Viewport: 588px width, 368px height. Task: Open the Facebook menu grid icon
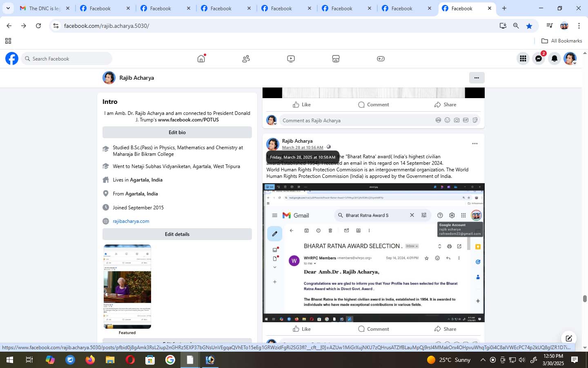click(523, 58)
